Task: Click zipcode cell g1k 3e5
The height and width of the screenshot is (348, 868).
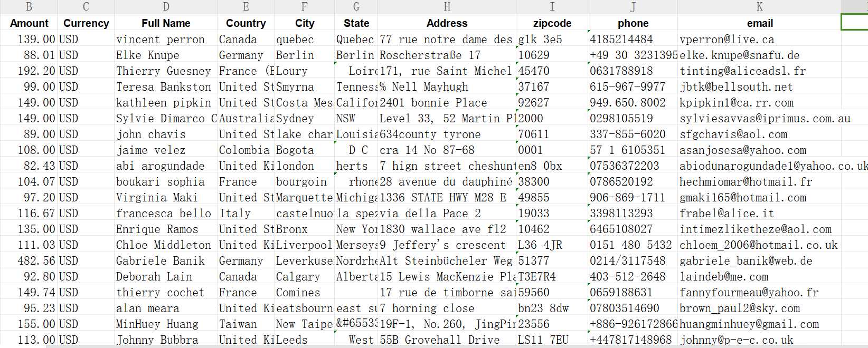Action: [x=552, y=39]
